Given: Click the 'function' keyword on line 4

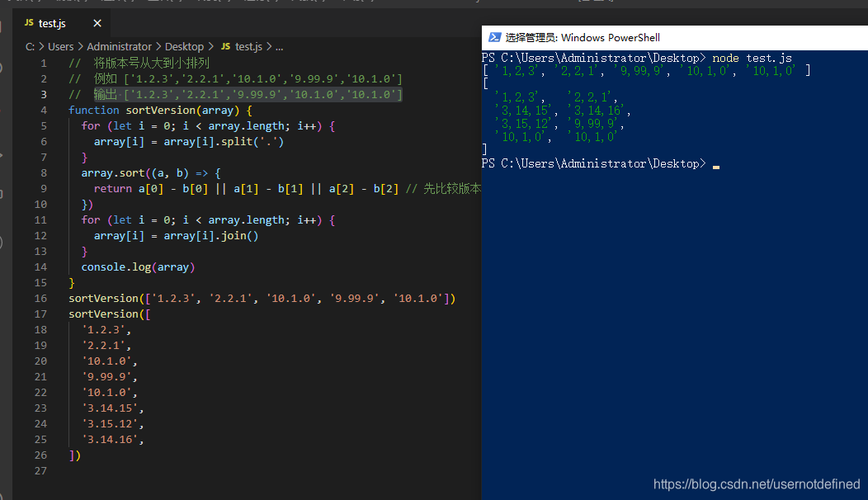Looking at the screenshot, I should [93, 111].
